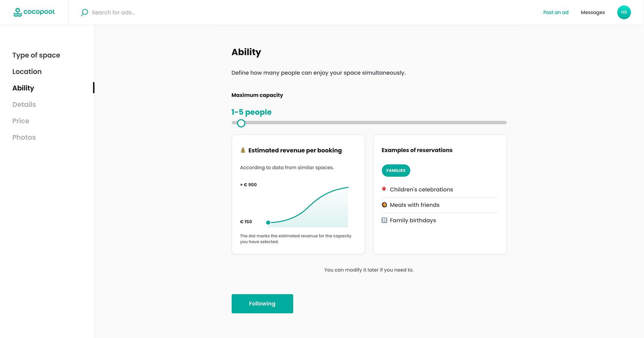Open Messages in the header
644x338 pixels.
point(593,12)
